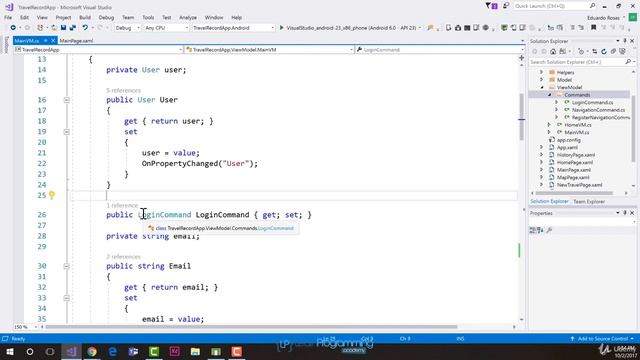This screenshot has width=640, height=360.
Task: Collapse the set block at line 33
Action: click(67, 298)
